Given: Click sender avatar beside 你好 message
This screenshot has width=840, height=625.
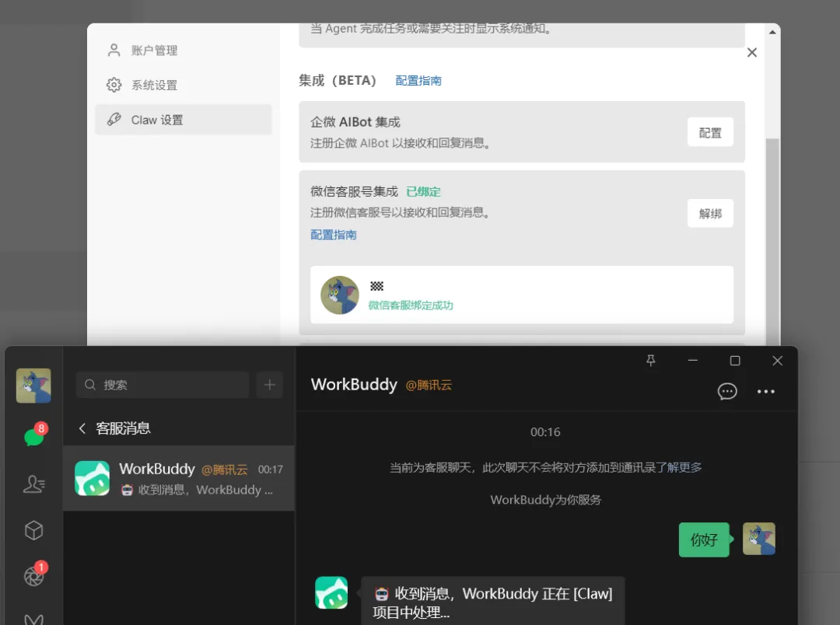Looking at the screenshot, I should 758,539.
